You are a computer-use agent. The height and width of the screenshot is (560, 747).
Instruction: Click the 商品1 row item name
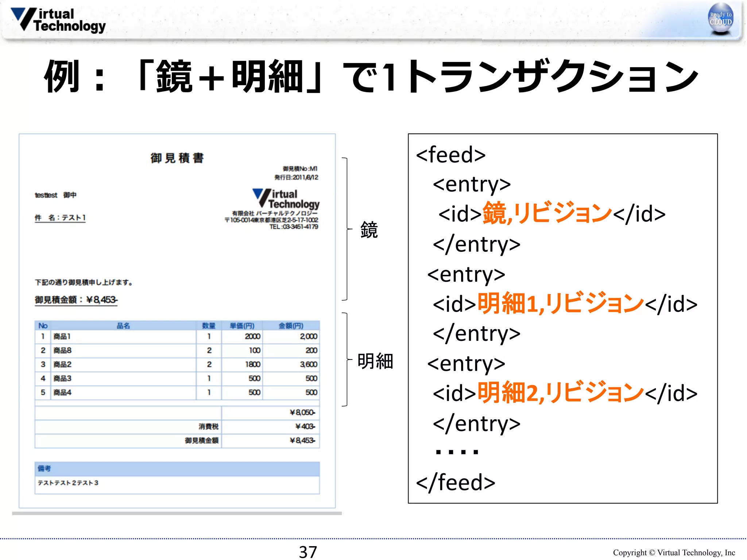62,337
